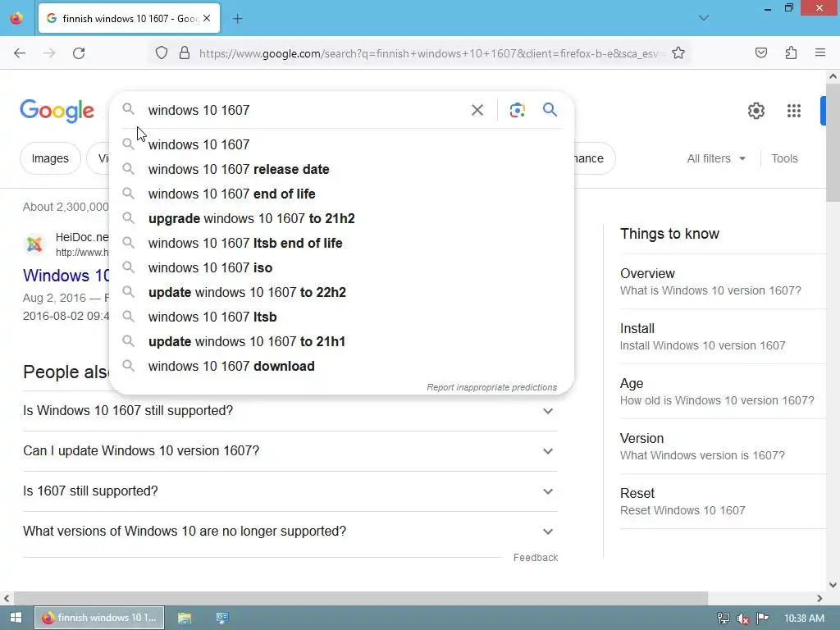Click the browser back arrow
Screen dimensions: 840x630
(20, 53)
